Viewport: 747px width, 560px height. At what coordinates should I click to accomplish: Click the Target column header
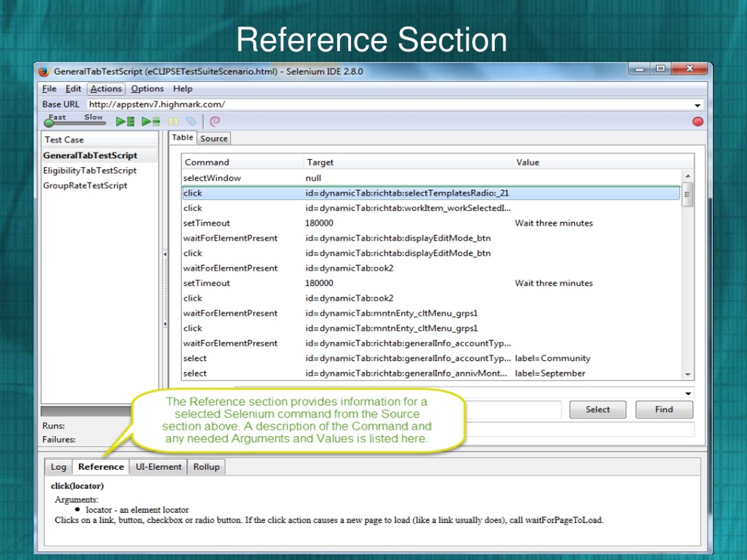408,162
